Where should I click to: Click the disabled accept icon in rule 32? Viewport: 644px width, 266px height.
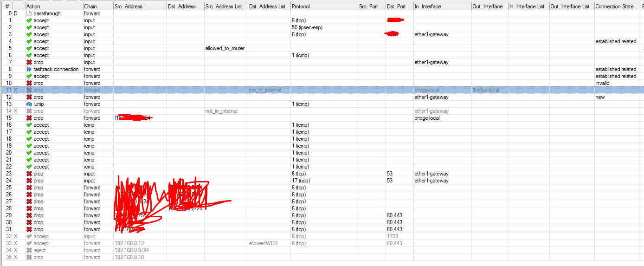coord(29,236)
